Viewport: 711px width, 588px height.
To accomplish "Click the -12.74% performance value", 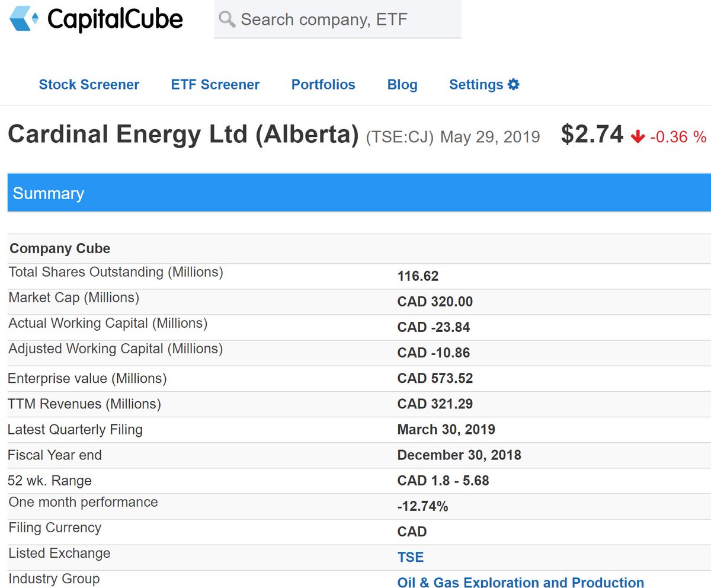I will pyautogui.click(x=422, y=506).
